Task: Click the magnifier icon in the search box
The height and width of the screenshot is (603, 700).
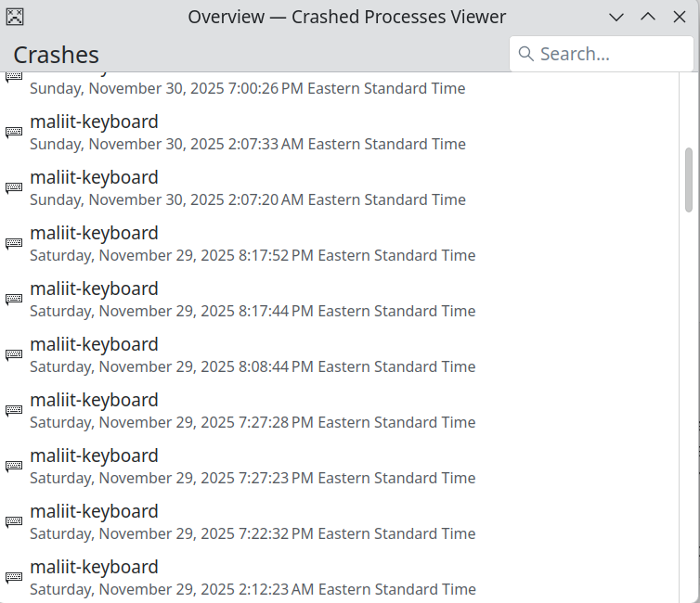Action: (525, 54)
